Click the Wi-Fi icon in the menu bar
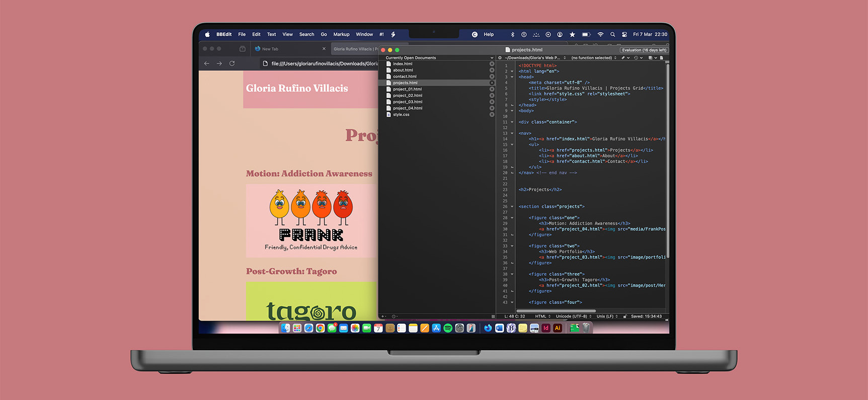Screen dimensions: 868x400 (600, 34)
